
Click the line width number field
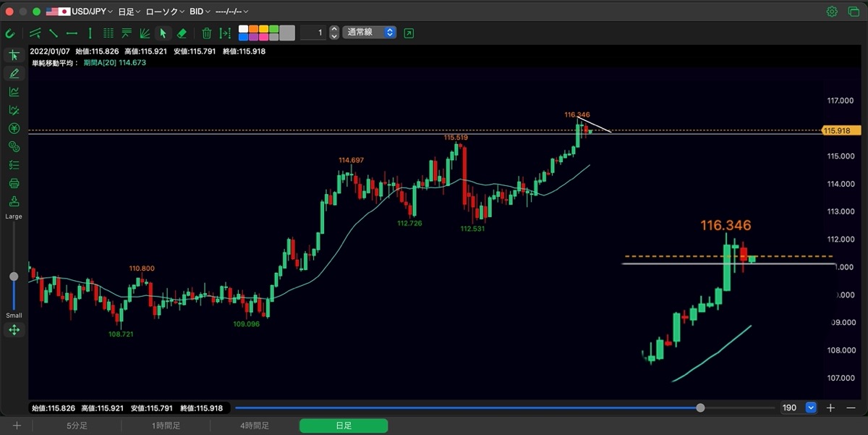[312, 33]
